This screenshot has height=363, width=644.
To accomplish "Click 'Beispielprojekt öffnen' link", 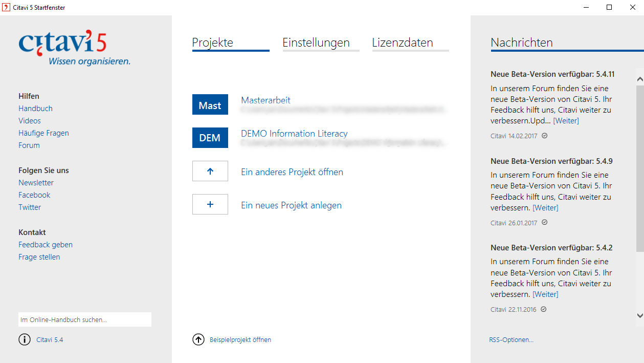I will pos(240,339).
